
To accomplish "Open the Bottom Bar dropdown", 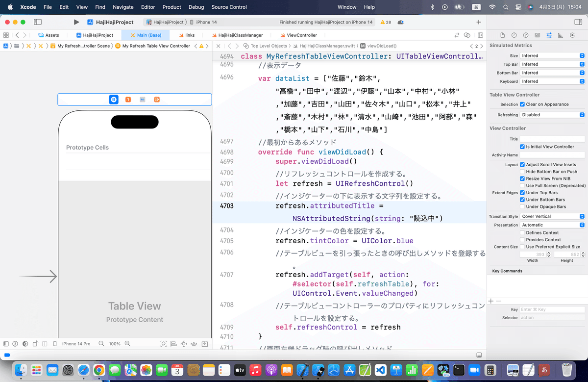I will [x=552, y=73].
